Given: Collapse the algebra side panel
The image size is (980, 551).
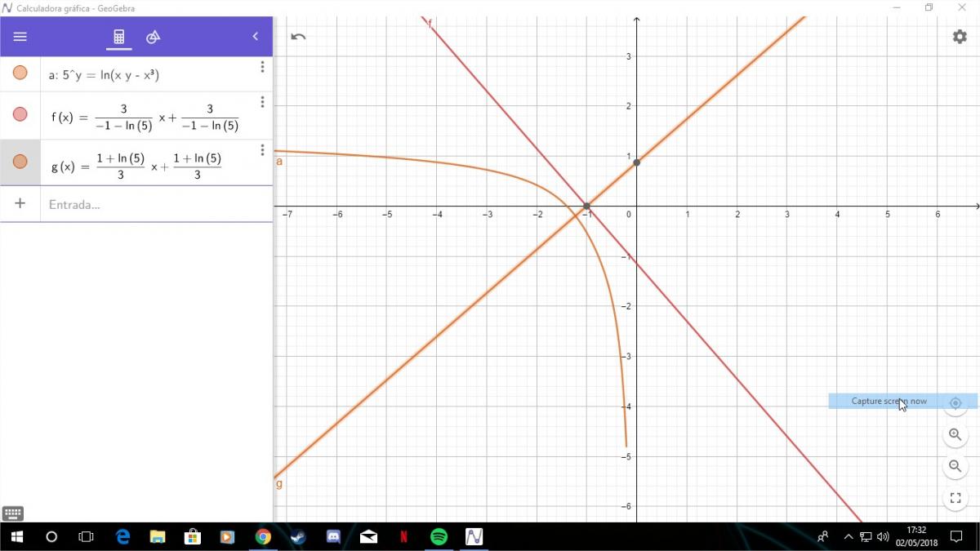Looking at the screenshot, I should click(x=256, y=37).
